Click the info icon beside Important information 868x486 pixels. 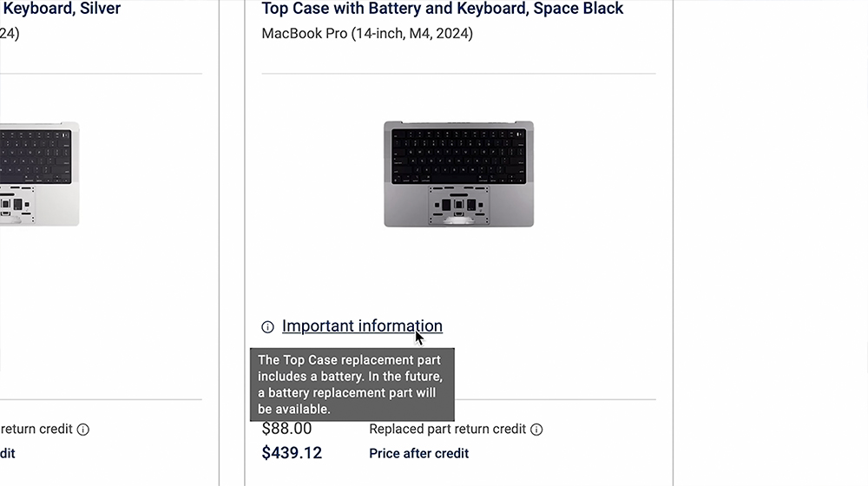[267, 327]
